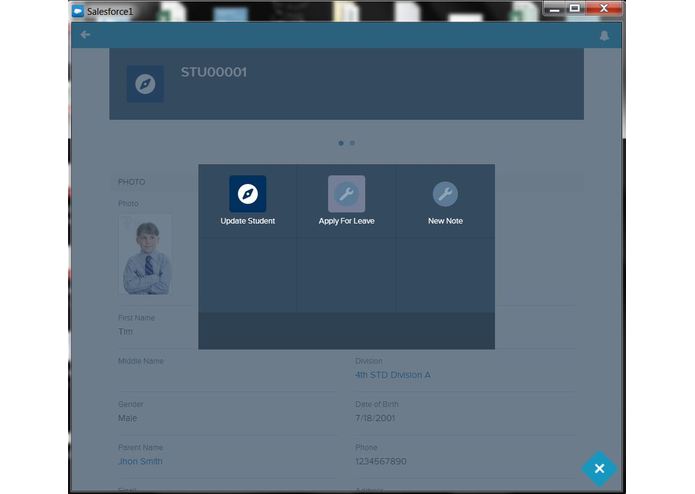Viewport: 695px width, 494px height.
Task: Select the first page indicator dot
Action: (341, 143)
